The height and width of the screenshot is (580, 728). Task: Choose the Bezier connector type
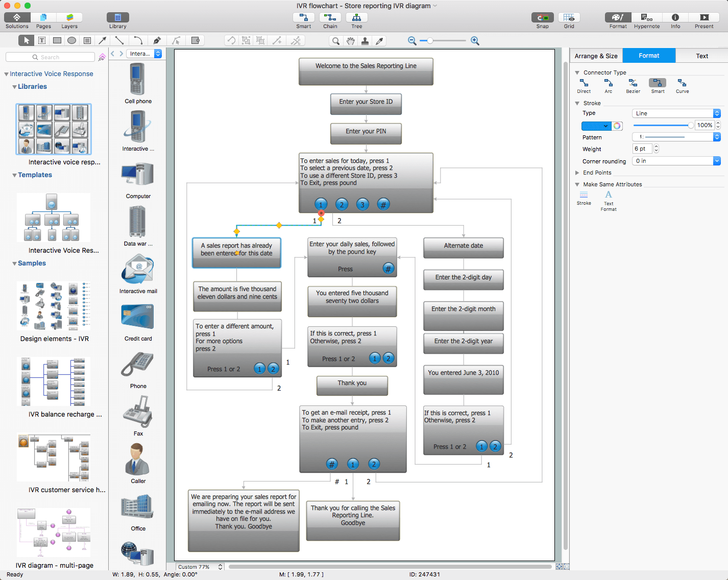(x=633, y=83)
